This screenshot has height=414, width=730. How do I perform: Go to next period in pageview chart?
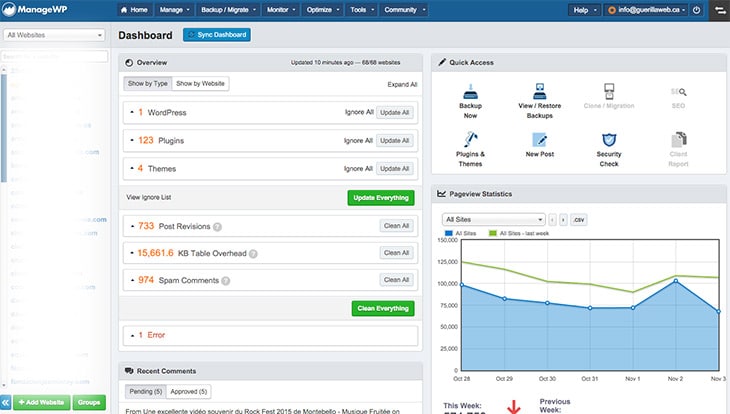pyautogui.click(x=563, y=219)
